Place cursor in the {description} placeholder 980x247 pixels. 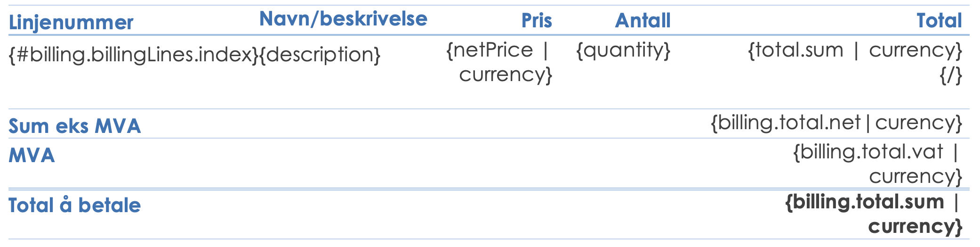pos(320,55)
